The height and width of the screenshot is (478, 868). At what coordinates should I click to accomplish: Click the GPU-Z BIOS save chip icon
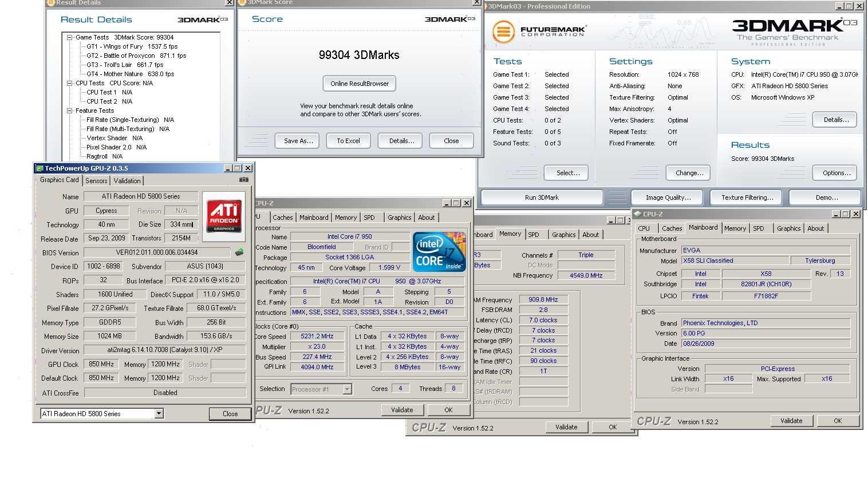click(x=239, y=252)
